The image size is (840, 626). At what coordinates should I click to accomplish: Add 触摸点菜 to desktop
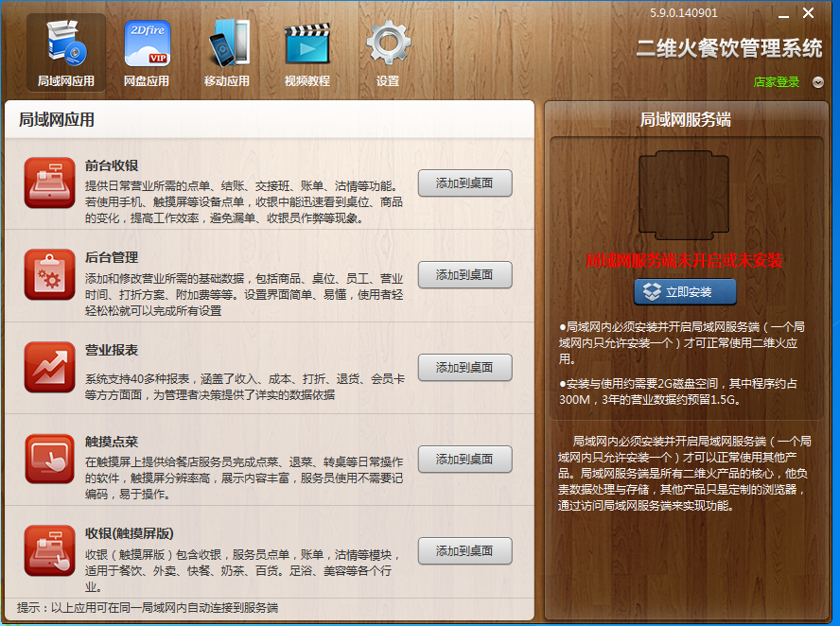click(465, 459)
